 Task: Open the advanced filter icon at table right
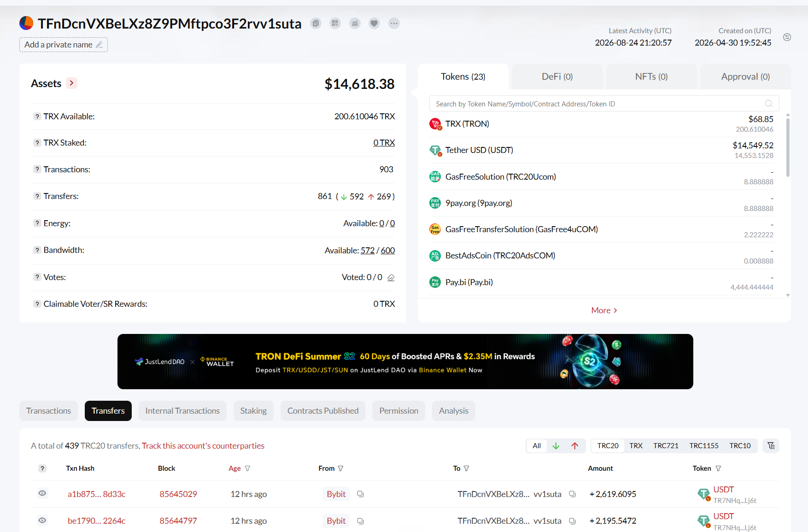point(771,445)
